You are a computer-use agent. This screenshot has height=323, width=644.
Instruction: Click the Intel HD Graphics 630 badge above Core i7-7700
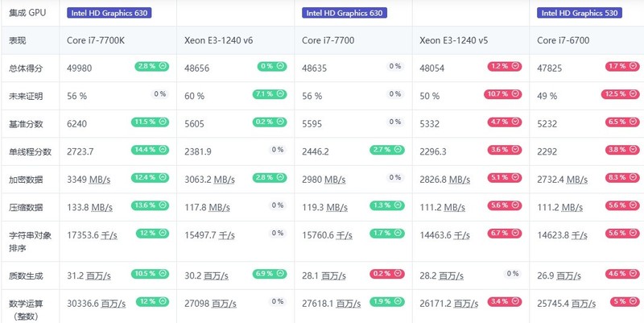(345, 13)
